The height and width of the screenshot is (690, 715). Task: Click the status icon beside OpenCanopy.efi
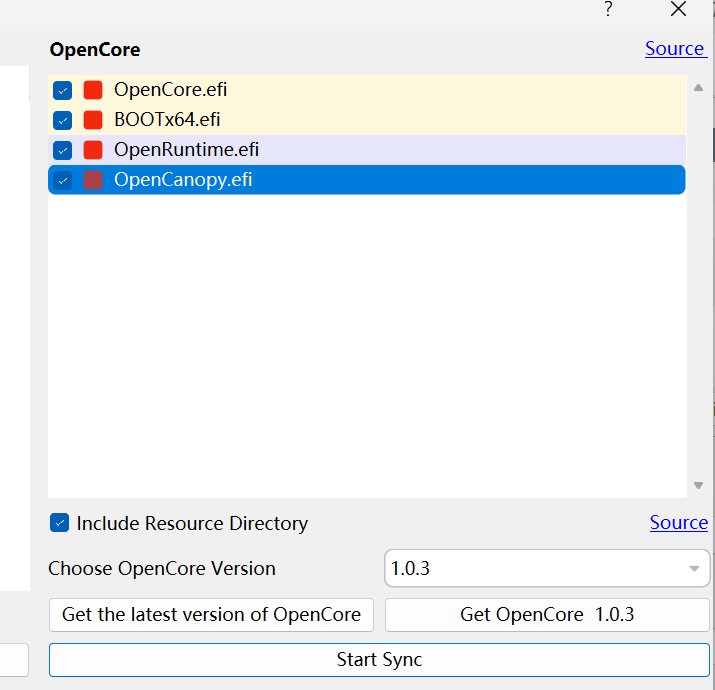[93, 180]
